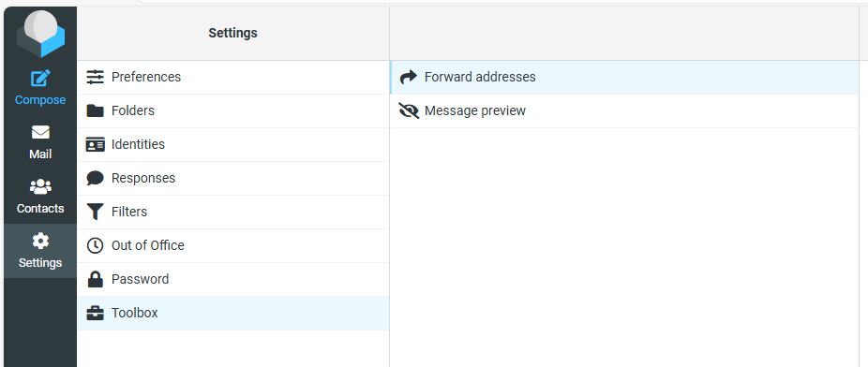The height and width of the screenshot is (367, 868).
Task: Go to Out of Office settings
Action: 233,245
